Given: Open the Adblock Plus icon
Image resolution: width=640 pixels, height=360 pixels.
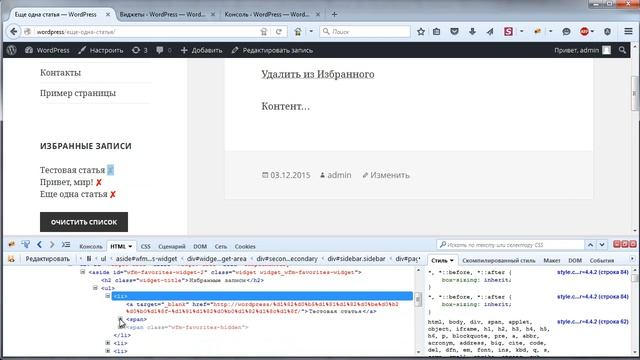Looking at the screenshot, I should [x=584, y=31].
